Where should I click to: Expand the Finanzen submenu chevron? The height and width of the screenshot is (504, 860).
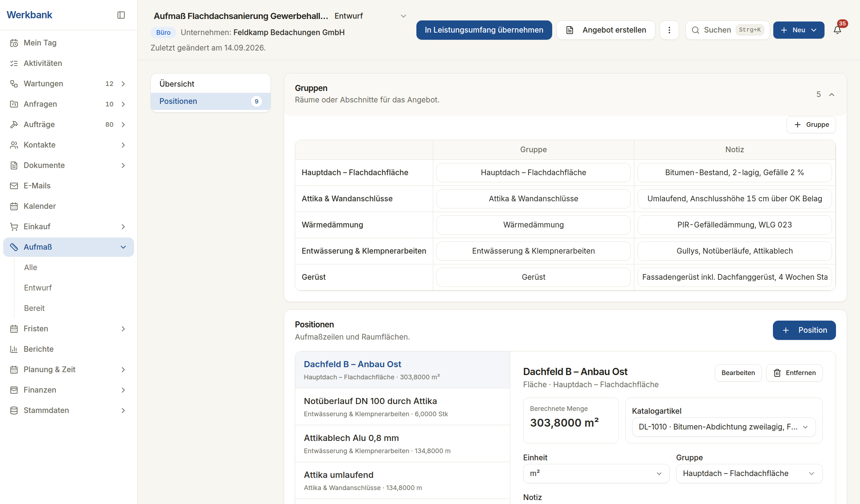pos(123,390)
